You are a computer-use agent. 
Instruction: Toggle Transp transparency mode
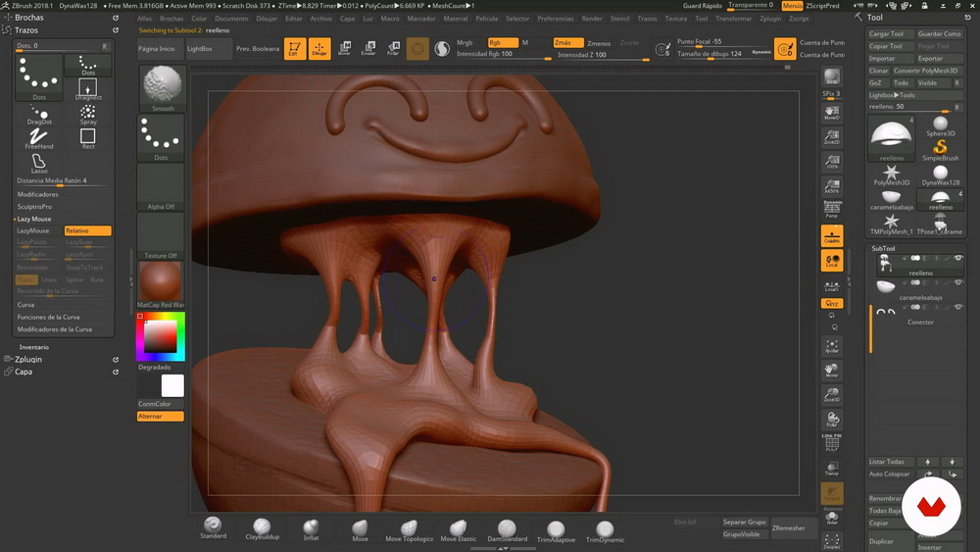click(x=832, y=468)
